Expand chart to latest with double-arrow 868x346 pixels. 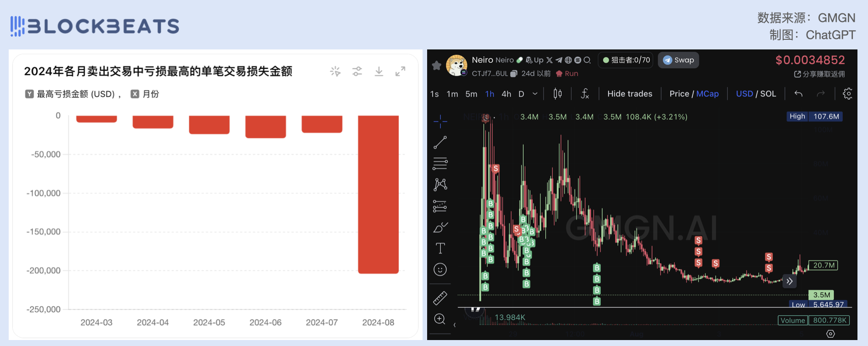(789, 281)
